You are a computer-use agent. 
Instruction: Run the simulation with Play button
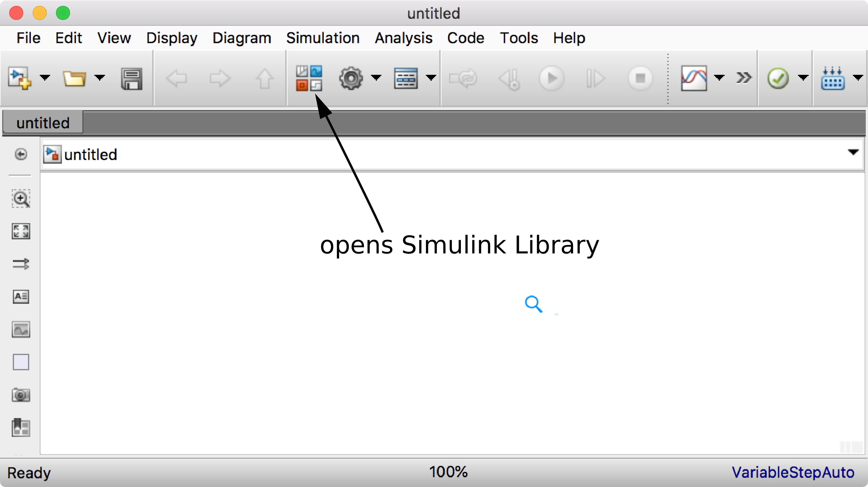pyautogui.click(x=552, y=78)
